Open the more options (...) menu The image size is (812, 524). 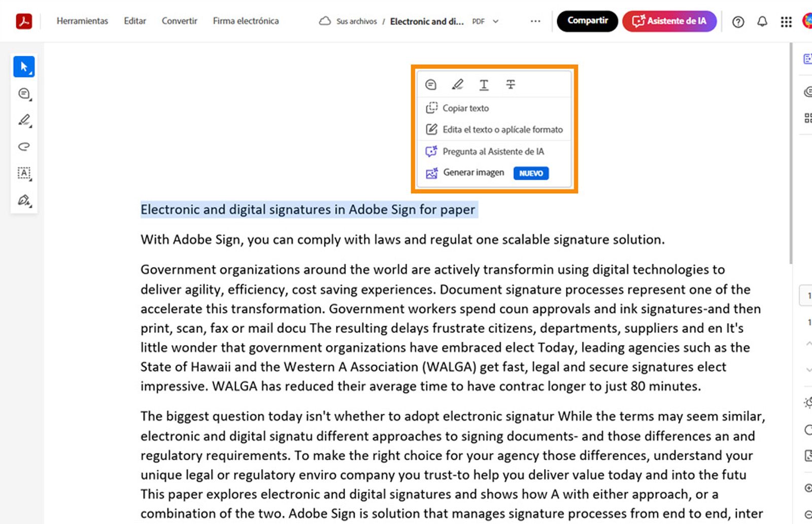(x=535, y=21)
